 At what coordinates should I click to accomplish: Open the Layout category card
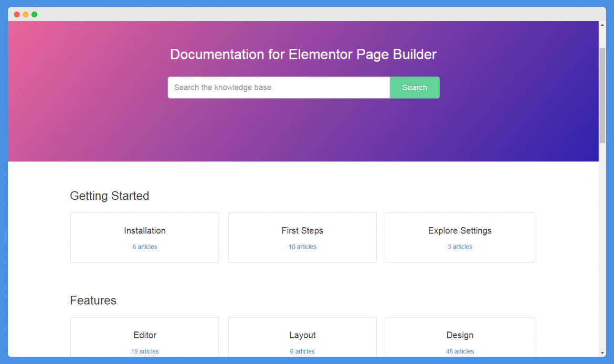click(x=302, y=337)
